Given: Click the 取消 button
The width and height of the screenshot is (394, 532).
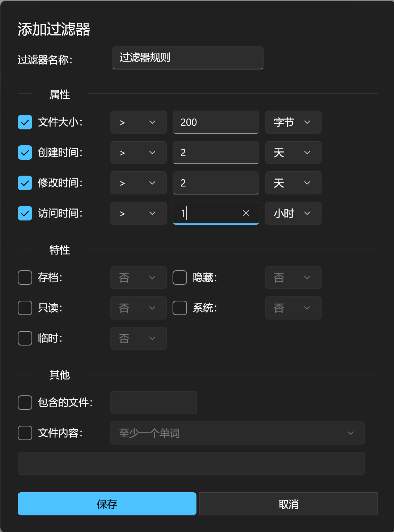Looking at the screenshot, I should point(289,504).
